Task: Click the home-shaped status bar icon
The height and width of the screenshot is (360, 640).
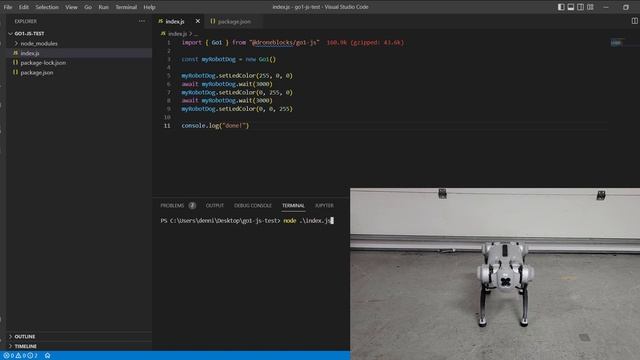Action: point(47,356)
